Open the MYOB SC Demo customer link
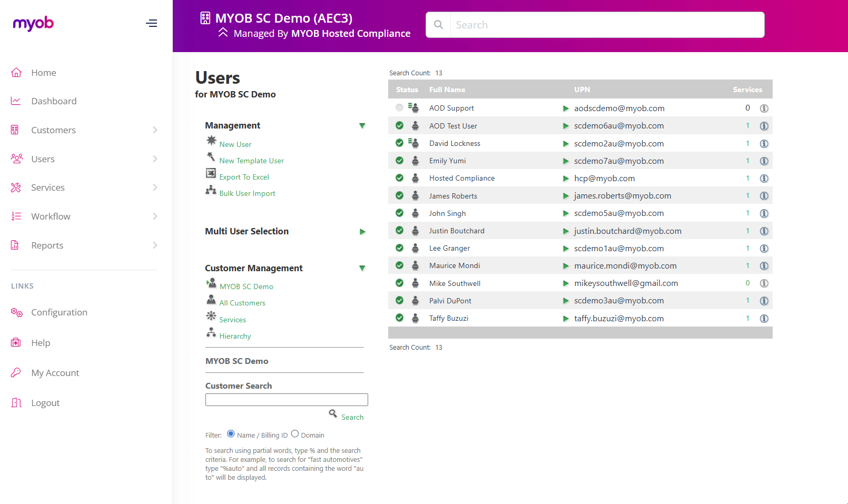848x504 pixels. click(x=246, y=286)
